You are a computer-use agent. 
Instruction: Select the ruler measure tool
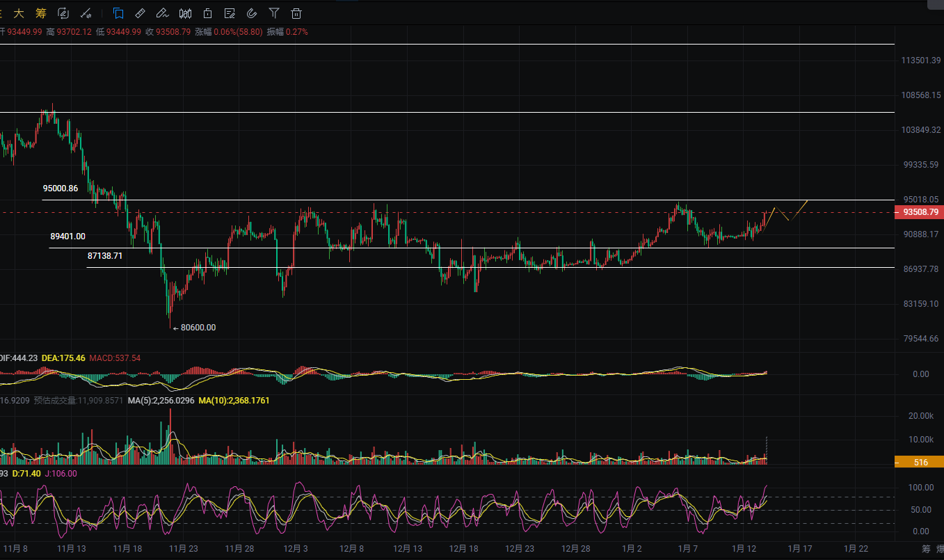pyautogui.click(x=140, y=13)
